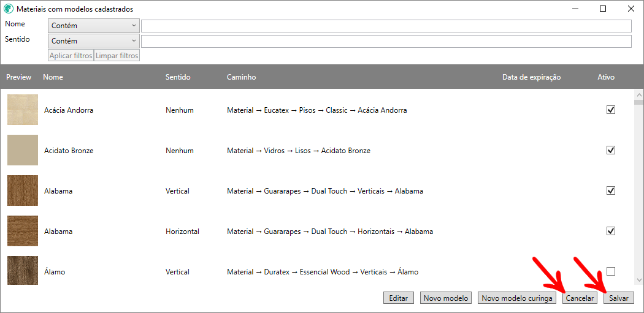
Task: Uncheck Ativo for Acidato Bronze
Action: (610, 150)
